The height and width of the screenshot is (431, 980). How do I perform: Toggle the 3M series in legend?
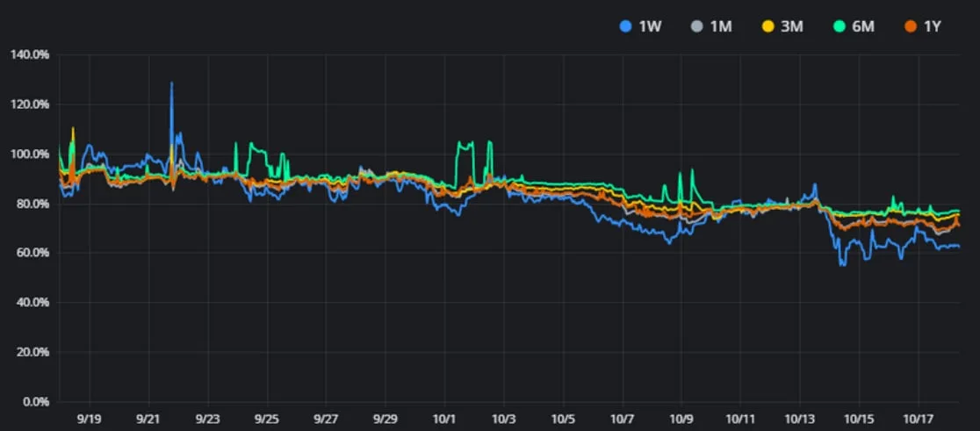[x=783, y=27]
